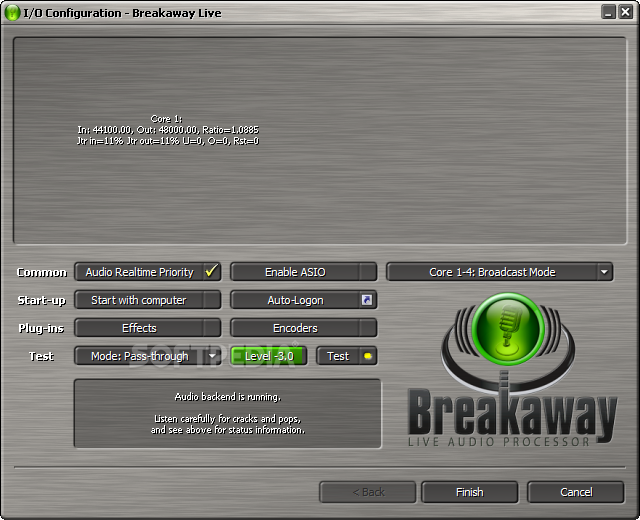Click the disabled Back button
Viewport: 640px width, 520px height.
click(x=368, y=492)
